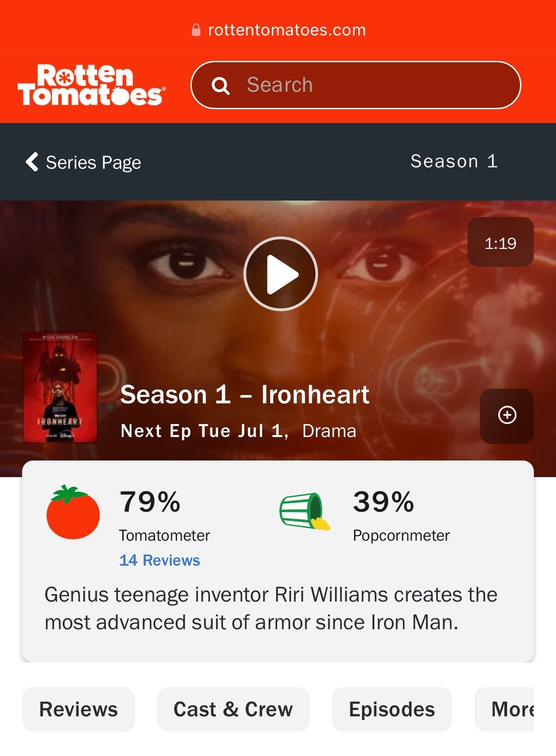Open the Season 1 selector
Screen dimensions: 556x756
tap(454, 161)
